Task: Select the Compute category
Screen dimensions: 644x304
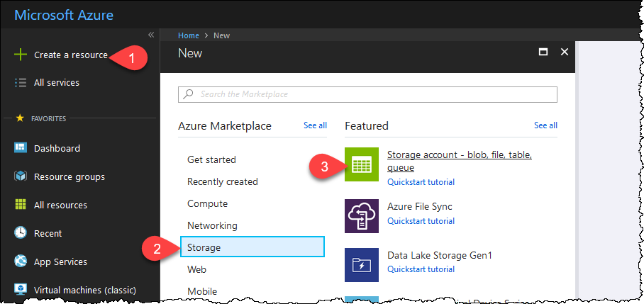Action: point(207,203)
